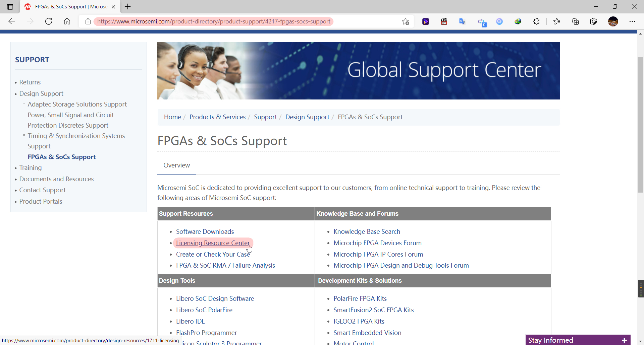
Task: Click the scrollbar down arrow
Action: click(640, 342)
